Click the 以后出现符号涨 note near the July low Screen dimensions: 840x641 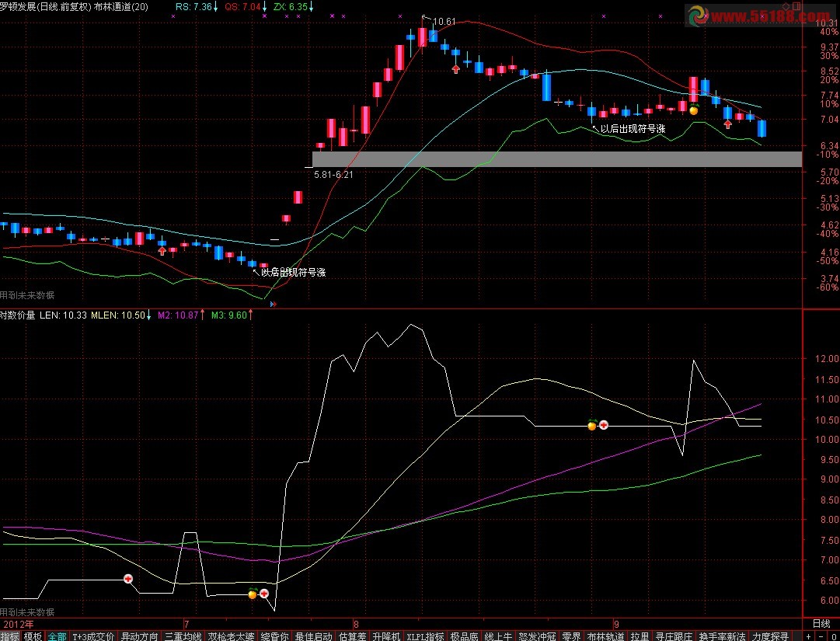[293, 272]
